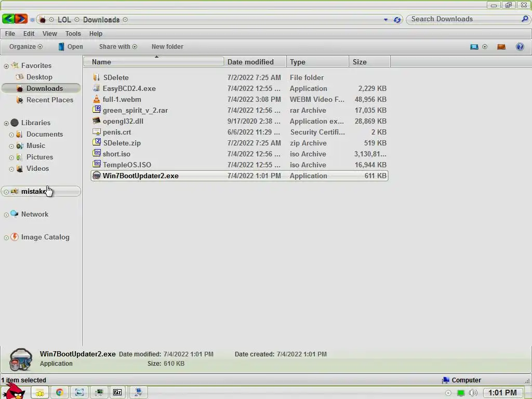Click the Open toolbar button

(71, 47)
